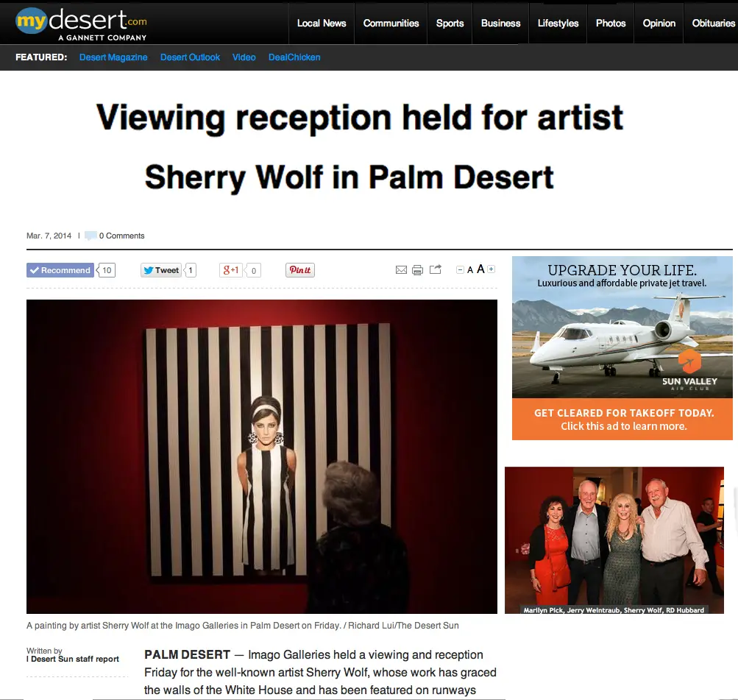This screenshot has height=700, width=738.
Task: Increase text size with plus icon
Action: click(x=491, y=269)
